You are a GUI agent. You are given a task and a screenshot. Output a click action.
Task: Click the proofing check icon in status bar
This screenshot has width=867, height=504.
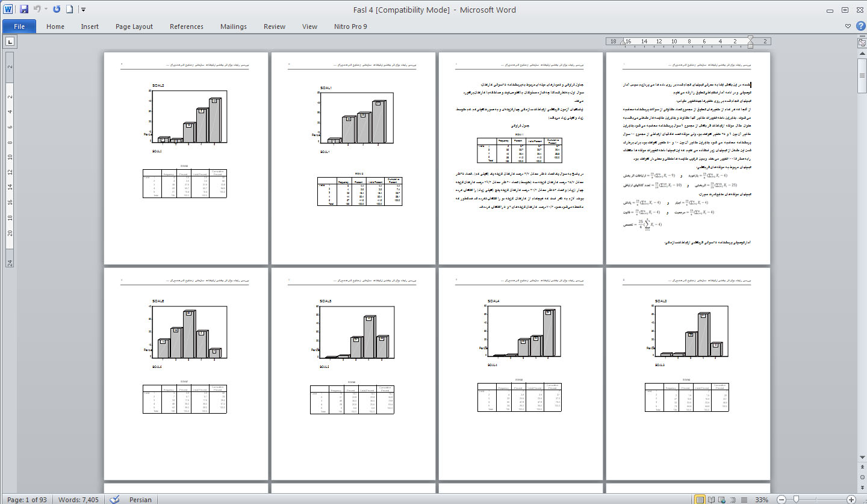pyautogui.click(x=114, y=499)
